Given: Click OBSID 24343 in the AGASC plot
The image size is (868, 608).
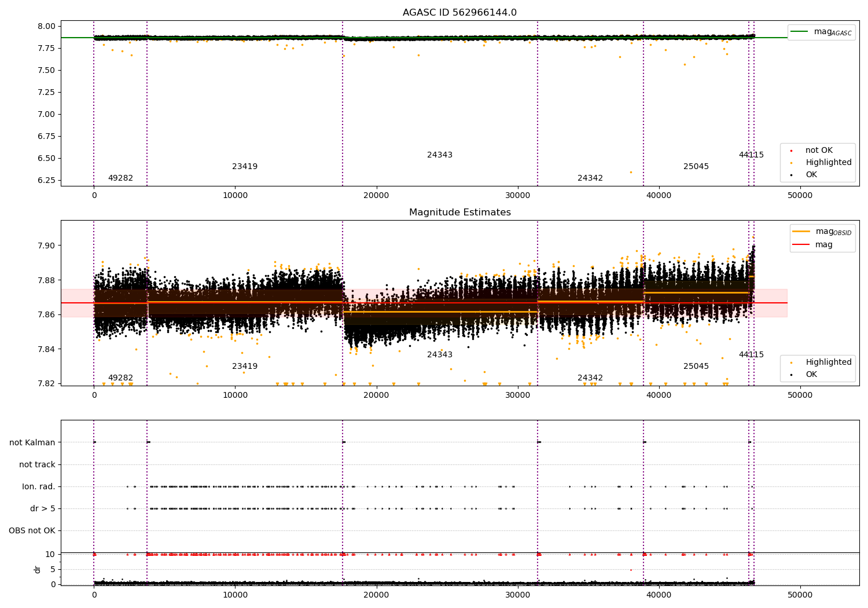Looking at the screenshot, I should click(x=440, y=155).
